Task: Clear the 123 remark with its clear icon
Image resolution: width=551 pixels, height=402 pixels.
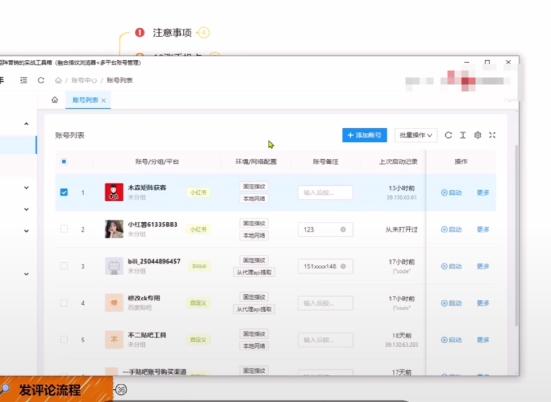Action: (x=343, y=229)
